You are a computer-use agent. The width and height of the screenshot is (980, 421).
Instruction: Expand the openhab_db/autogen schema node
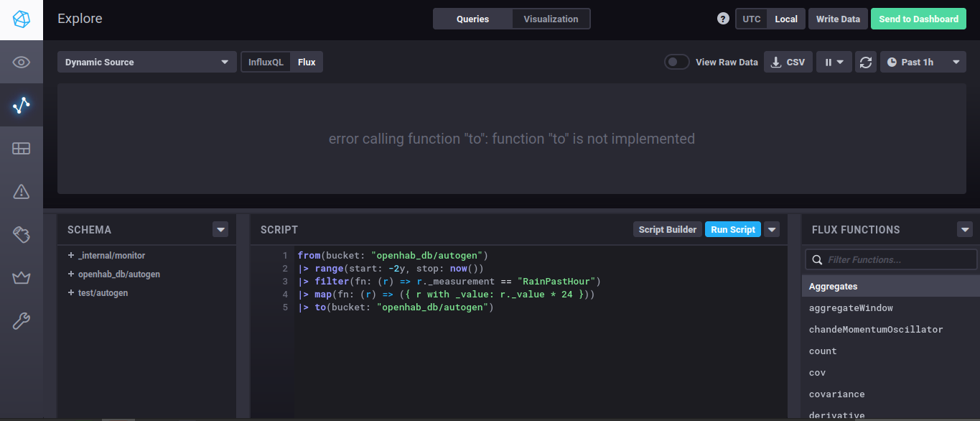pyautogui.click(x=71, y=274)
